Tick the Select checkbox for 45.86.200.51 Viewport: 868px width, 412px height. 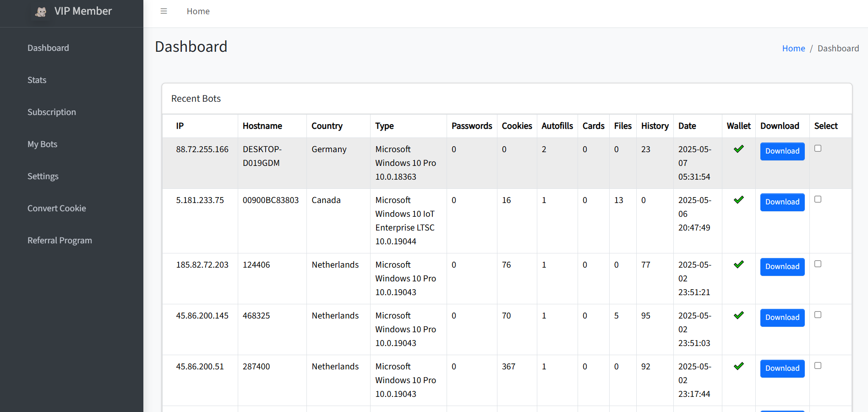(818, 366)
